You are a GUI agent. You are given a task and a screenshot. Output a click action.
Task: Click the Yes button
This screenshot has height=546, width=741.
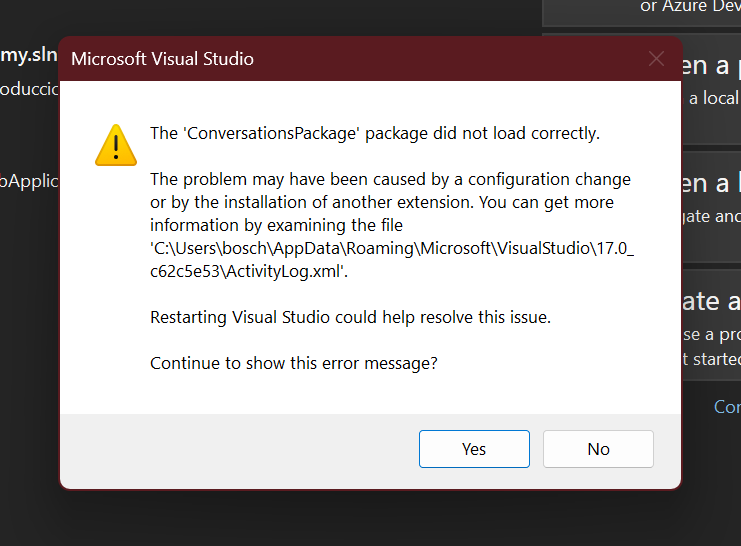click(x=474, y=449)
